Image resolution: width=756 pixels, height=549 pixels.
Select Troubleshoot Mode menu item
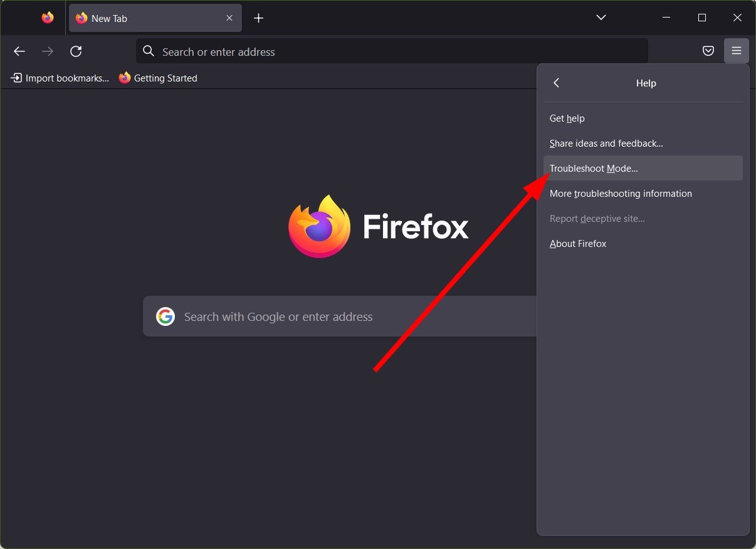coord(643,169)
